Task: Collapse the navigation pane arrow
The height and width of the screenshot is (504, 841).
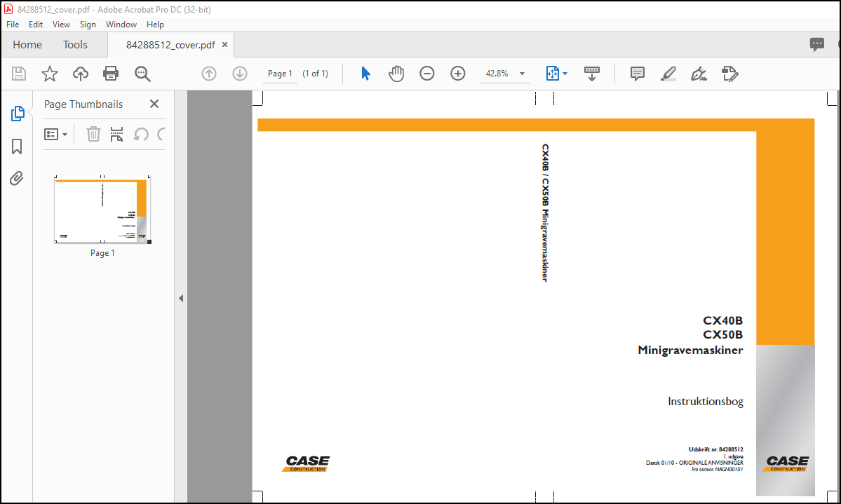Action: pyautogui.click(x=181, y=298)
